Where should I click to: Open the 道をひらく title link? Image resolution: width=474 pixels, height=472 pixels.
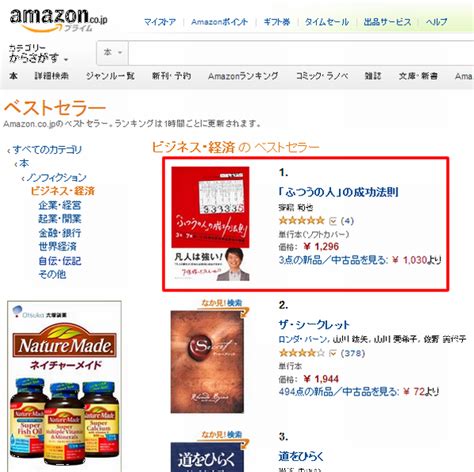click(x=301, y=456)
